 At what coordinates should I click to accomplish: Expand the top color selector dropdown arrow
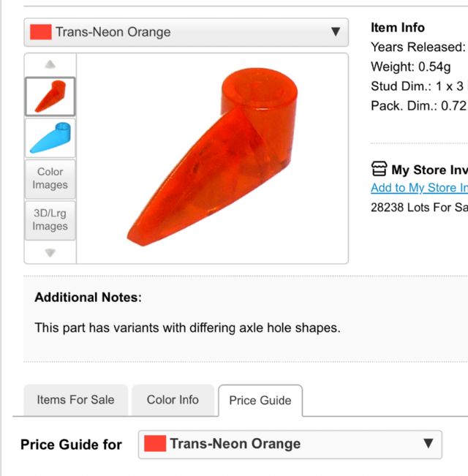point(336,32)
